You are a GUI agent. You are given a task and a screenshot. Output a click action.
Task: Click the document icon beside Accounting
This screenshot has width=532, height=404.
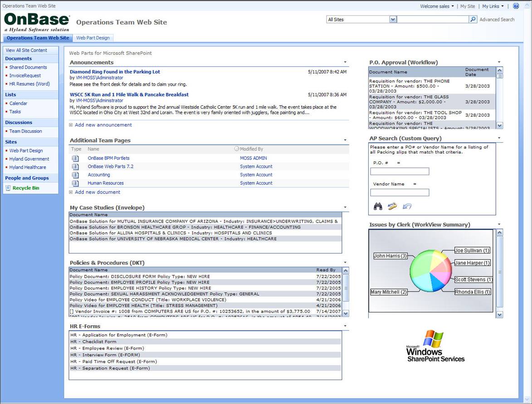coord(75,175)
